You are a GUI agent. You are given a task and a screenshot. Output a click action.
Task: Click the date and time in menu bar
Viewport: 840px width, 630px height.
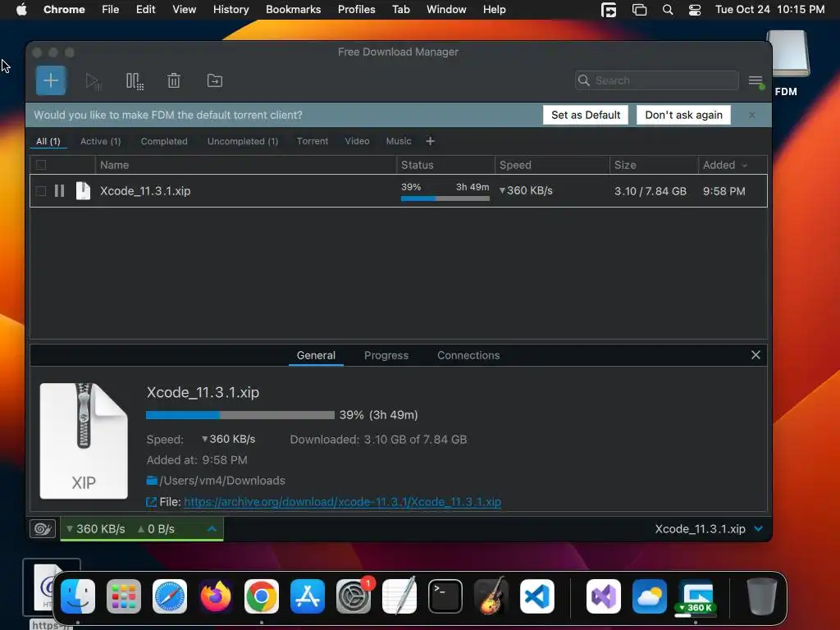769,10
